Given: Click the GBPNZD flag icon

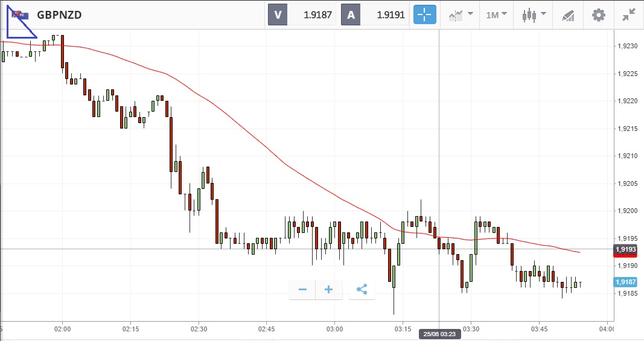Looking at the screenshot, I should 21,15.
